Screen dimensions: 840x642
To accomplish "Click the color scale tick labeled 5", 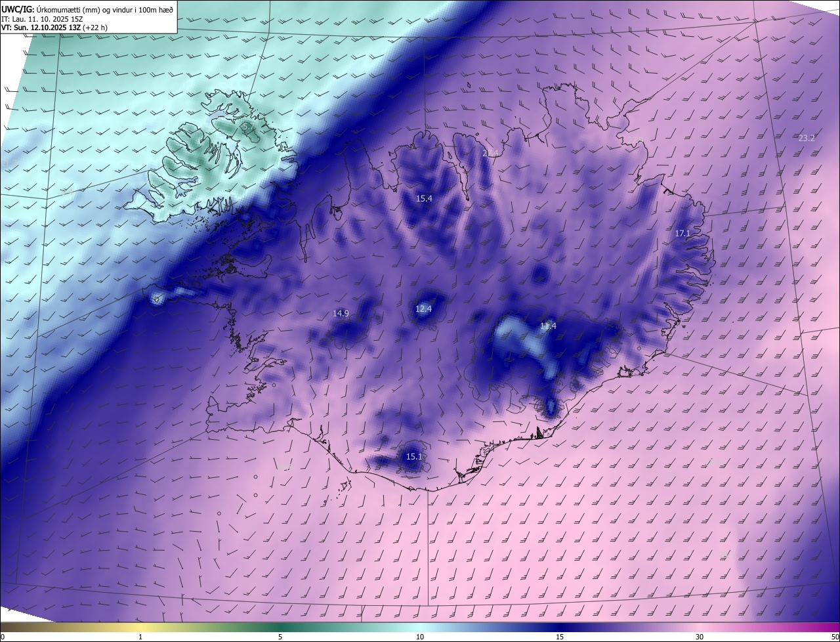I will [280, 637].
